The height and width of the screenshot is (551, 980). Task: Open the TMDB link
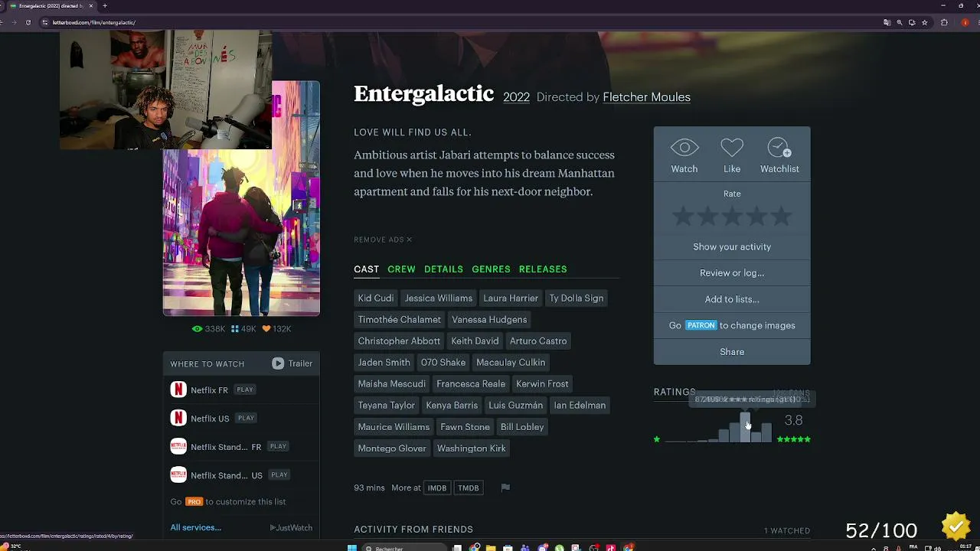click(x=469, y=488)
